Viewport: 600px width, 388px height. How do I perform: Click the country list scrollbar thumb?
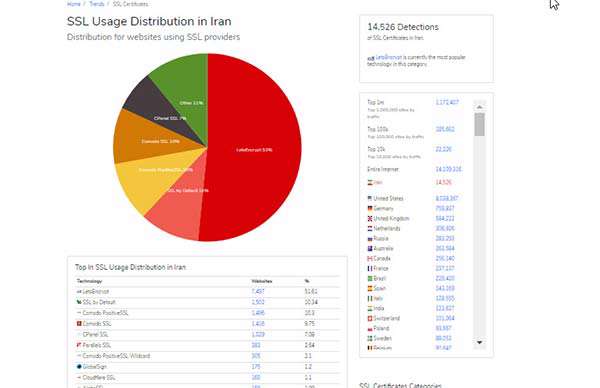click(x=479, y=124)
